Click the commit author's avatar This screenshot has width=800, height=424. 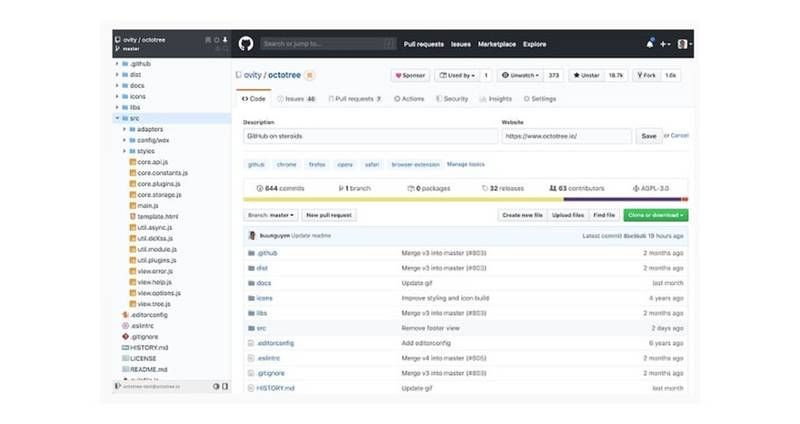(x=250, y=235)
